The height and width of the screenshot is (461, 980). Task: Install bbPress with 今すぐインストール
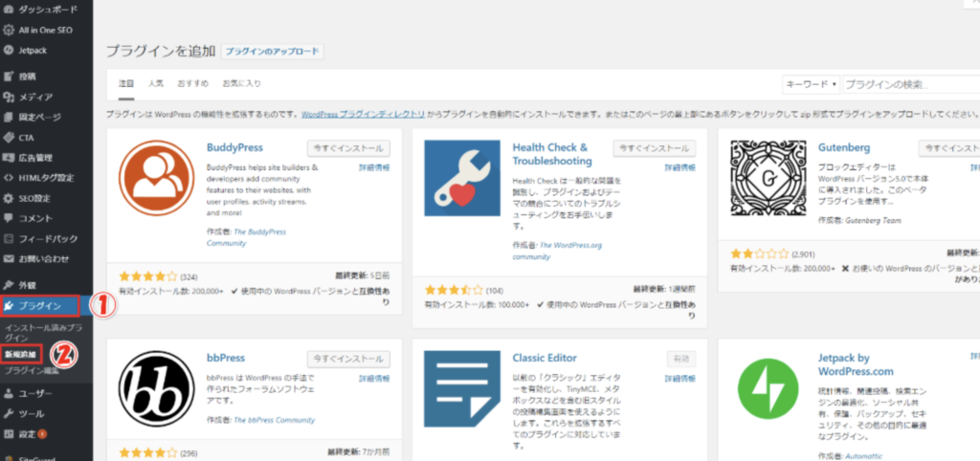[x=348, y=359]
